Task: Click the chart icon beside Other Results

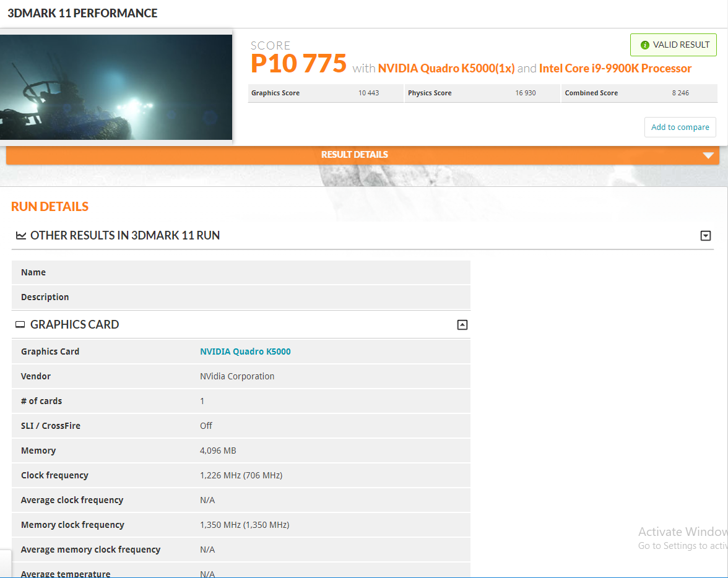Action: (x=21, y=235)
